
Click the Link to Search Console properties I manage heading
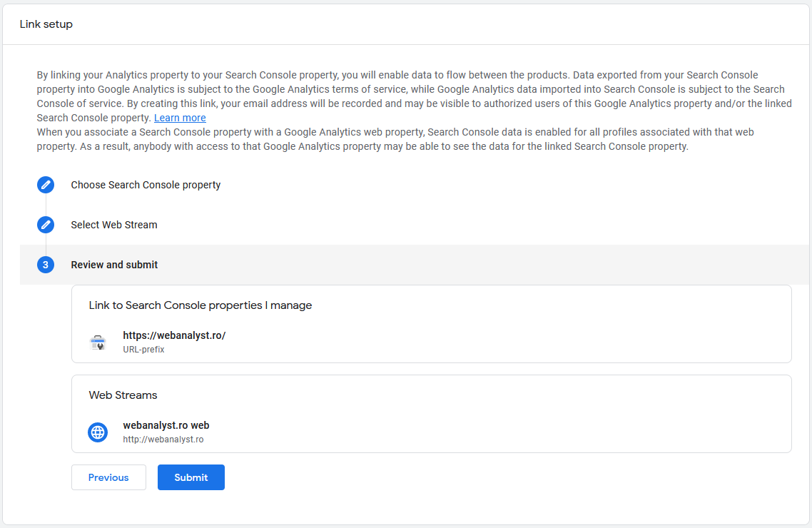(x=201, y=305)
